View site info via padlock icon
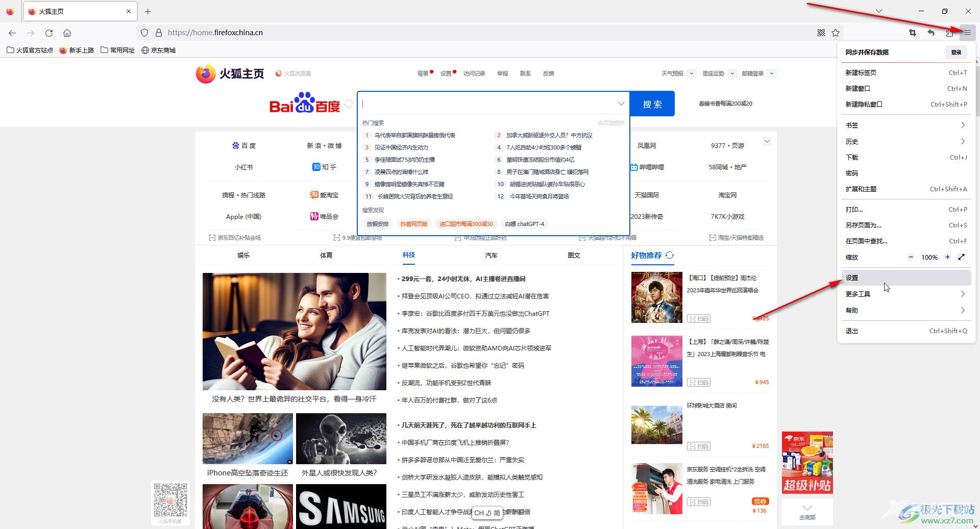 click(x=159, y=33)
